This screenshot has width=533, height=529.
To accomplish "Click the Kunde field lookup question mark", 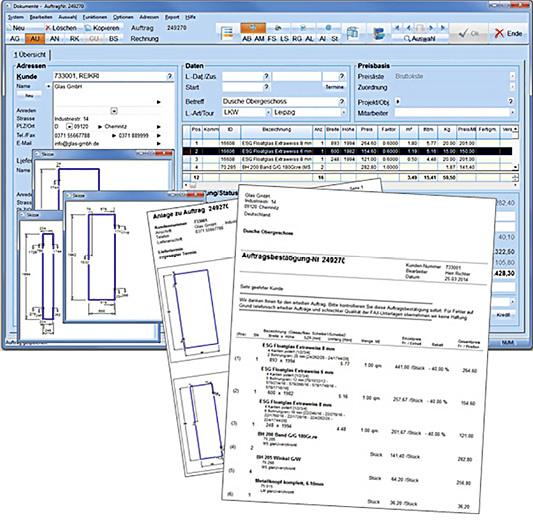I will coord(170,76).
